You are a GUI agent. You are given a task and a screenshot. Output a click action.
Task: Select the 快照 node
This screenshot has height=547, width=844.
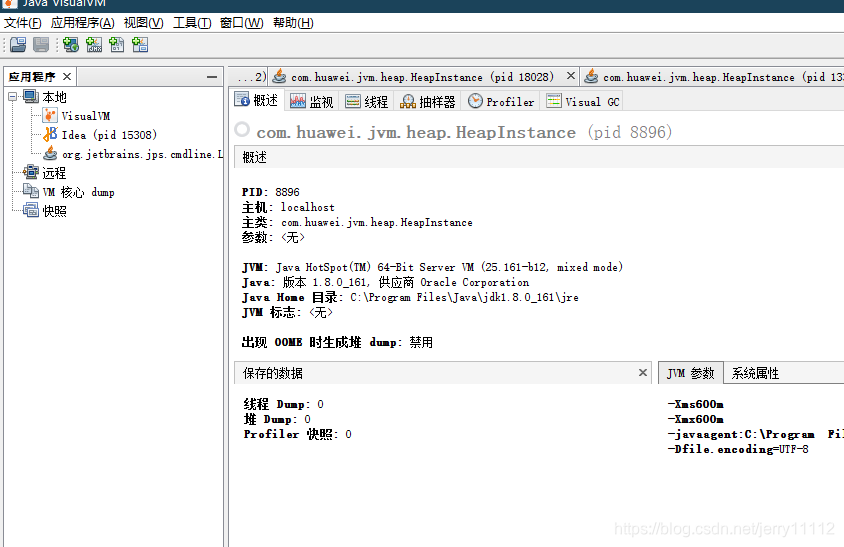(x=54, y=211)
